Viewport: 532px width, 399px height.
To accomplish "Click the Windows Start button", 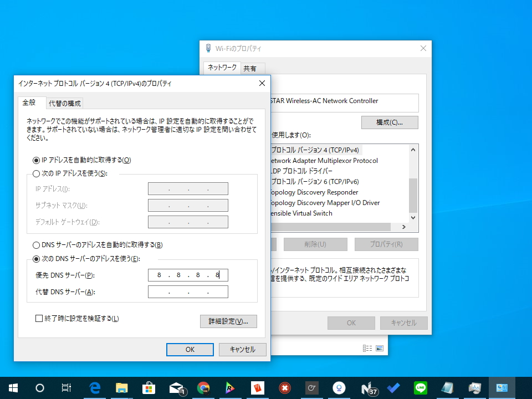I will tap(12, 387).
